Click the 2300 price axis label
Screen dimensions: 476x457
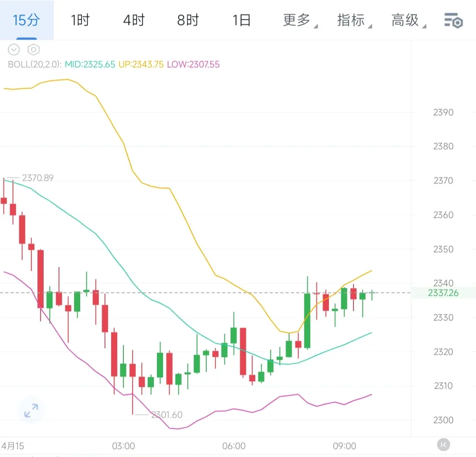[x=443, y=420]
